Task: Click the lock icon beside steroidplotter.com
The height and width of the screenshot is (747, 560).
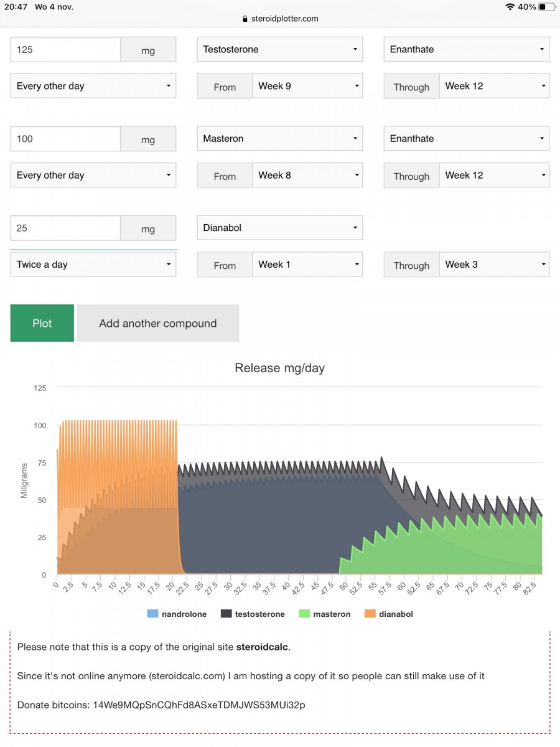Action: coord(245,19)
